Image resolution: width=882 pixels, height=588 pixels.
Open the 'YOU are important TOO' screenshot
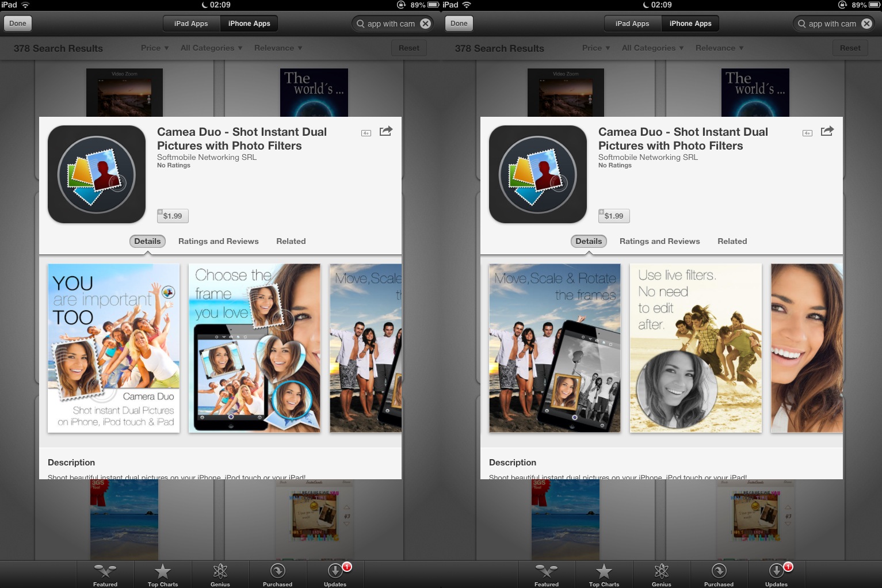114,348
